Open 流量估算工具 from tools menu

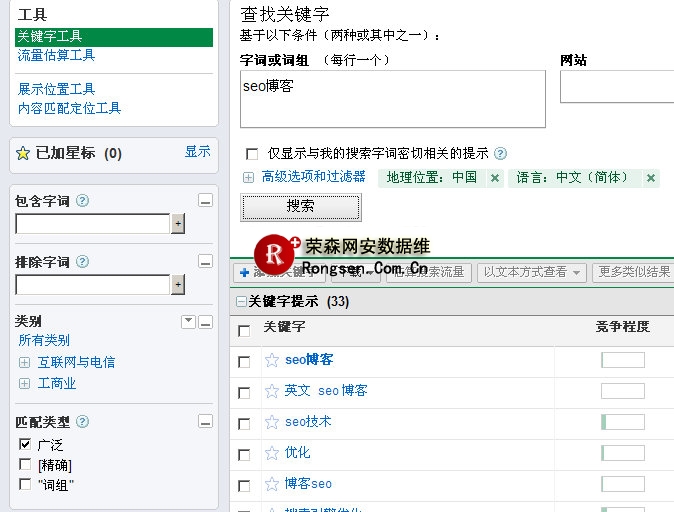tap(56, 56)
